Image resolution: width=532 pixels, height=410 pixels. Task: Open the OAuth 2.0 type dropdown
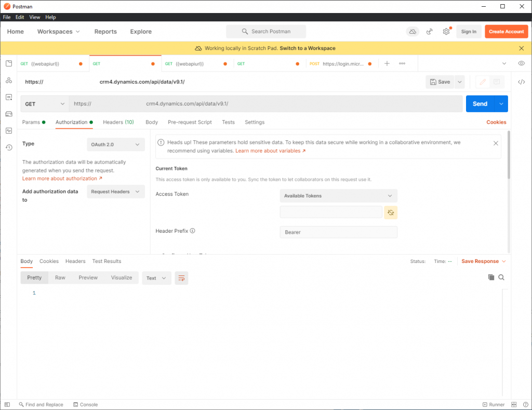point(115,144)
